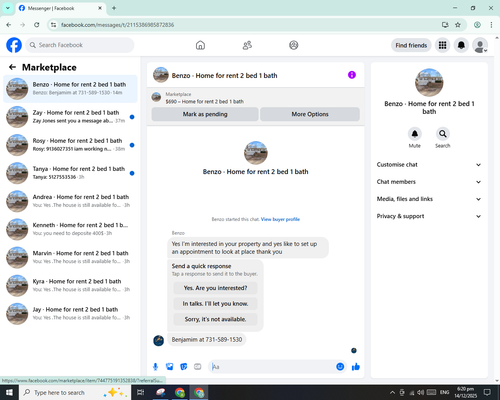Screen dimensions: 500x400
Task: Open the Chrome tab search dropdown
Action: (x=8, y=8)
